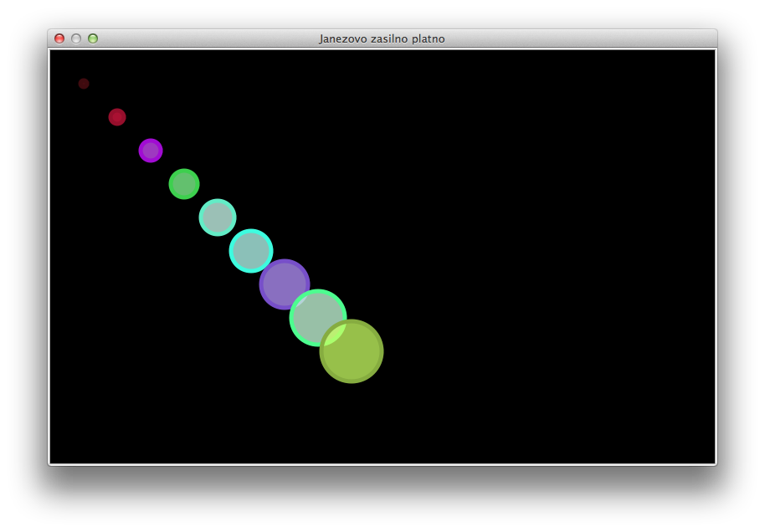Click the crimson red circle
Image resolution: width=765 pixels, height=532 pixels.
click(117, 117)
